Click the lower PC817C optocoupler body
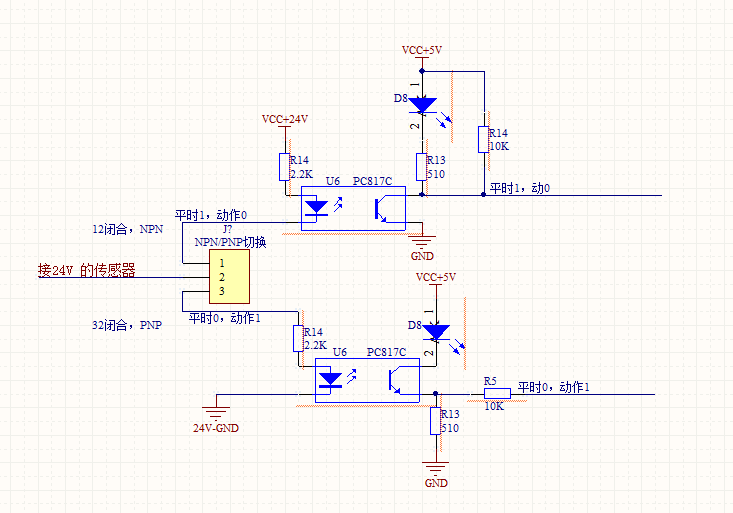 pos(367,380)
